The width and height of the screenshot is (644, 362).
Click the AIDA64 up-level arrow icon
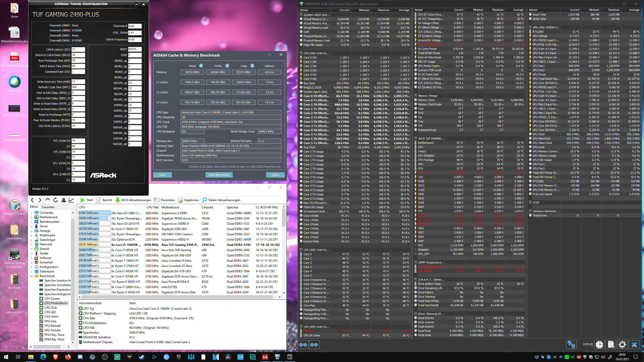(48, 200)
